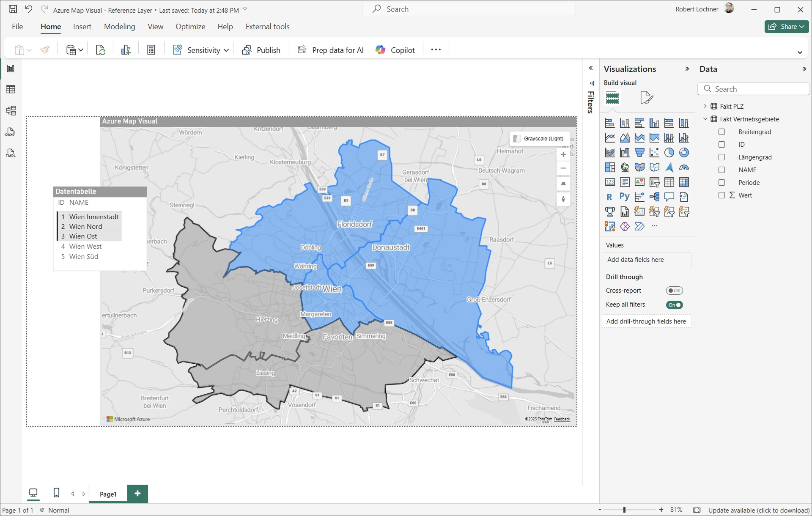812x516 pixels.
Task: Switch to the Modeling ribbon tab
Action: [x=119, y=26]
